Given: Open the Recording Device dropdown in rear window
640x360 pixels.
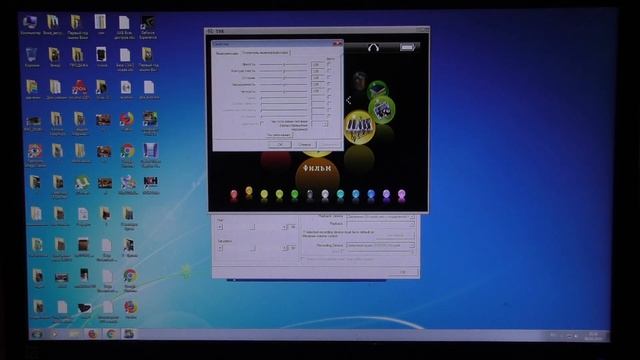Looking at the screenshot, I should [381, 245].
